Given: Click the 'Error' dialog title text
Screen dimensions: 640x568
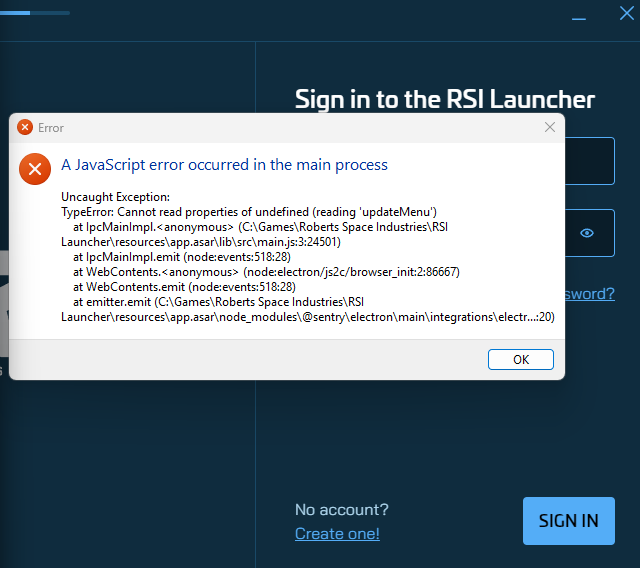Looking at the screenshot, I should 51,128.
